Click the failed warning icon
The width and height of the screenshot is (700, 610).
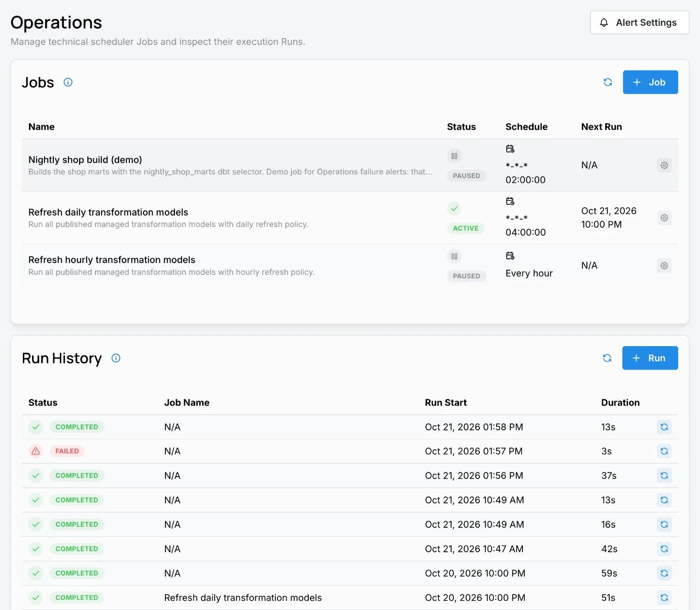[36, 451]
